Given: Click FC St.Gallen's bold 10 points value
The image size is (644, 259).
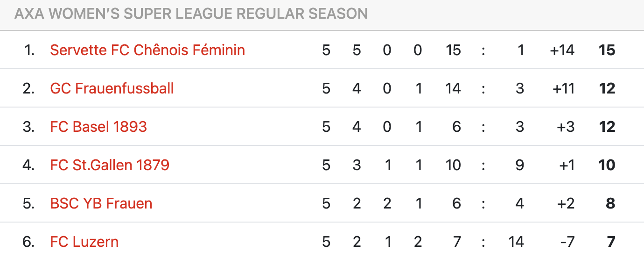Looking at the screenshot, I should click(x=607, y=165).
